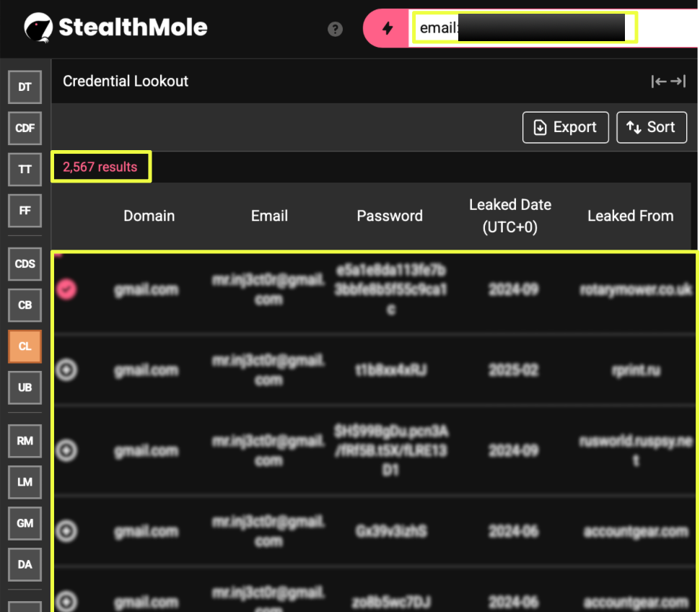
Task: Click the Export button
Action: [x=565, y=128]
